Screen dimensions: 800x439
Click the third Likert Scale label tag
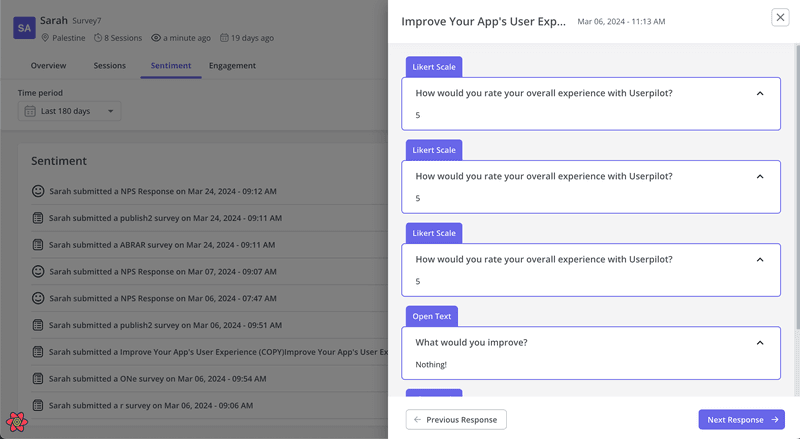pyautogui.click(x=434, y=233)
